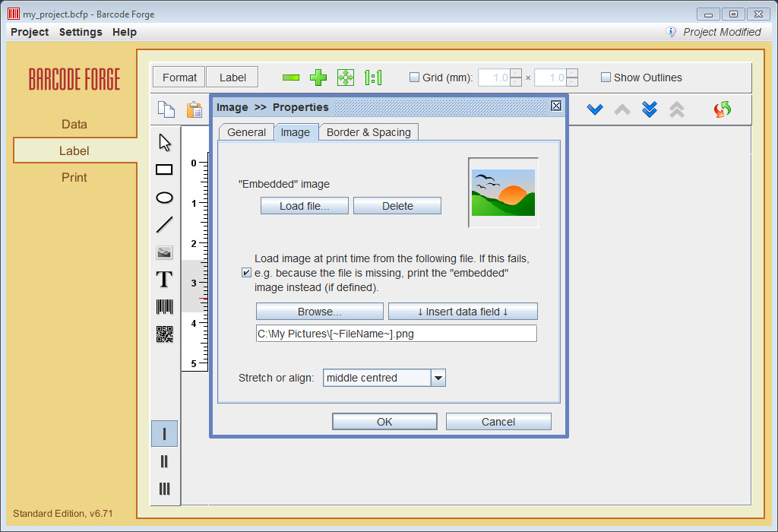Select the rectangle drawing tool
This screenshot has height=532, width=778.
[x=164, y=169]
